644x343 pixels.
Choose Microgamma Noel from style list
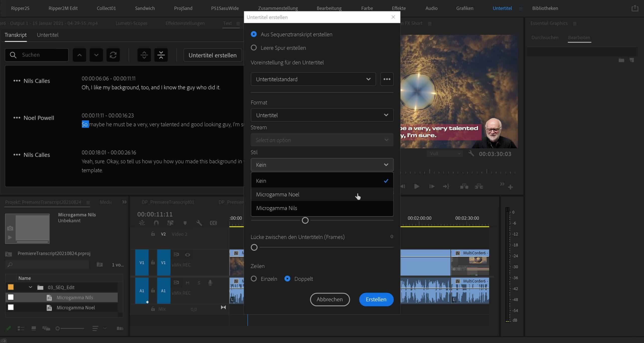(x=278, y=194)
